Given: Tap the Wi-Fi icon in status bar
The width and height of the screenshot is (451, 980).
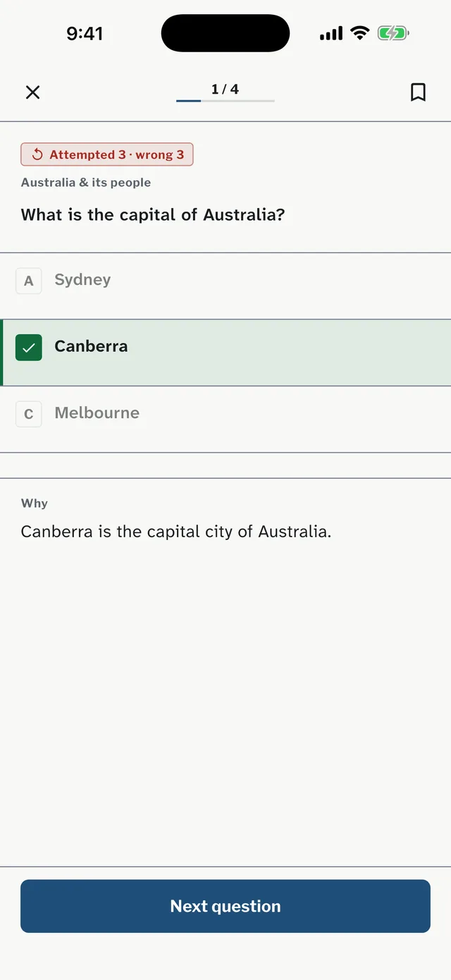Looking at the screenshot, I should pos(360,33).
